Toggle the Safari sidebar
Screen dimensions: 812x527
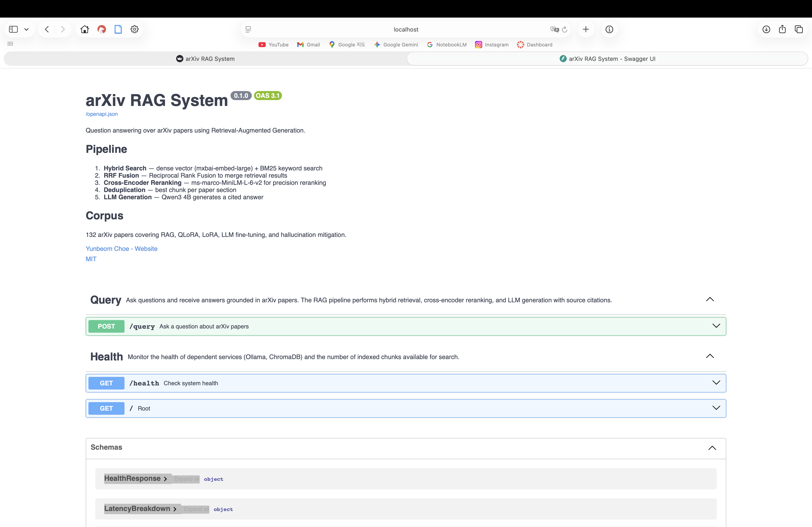tap(14, 29)
